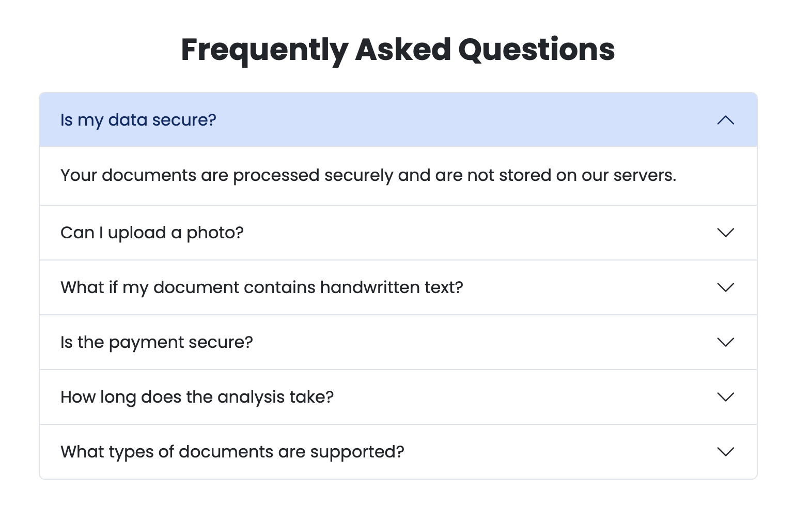Expand 'Can I upload a photo?' question

click(x=152, y=233)
